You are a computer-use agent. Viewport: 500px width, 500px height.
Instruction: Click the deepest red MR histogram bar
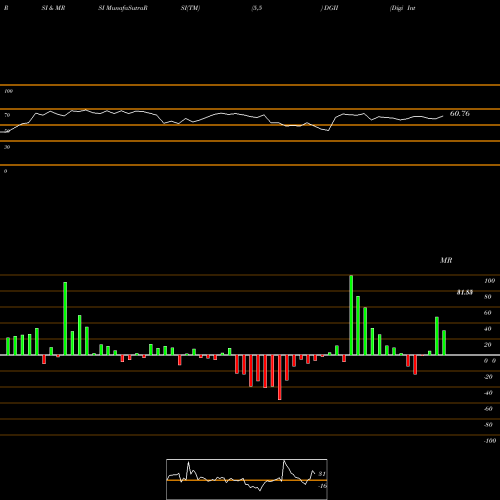pos(279,377)
